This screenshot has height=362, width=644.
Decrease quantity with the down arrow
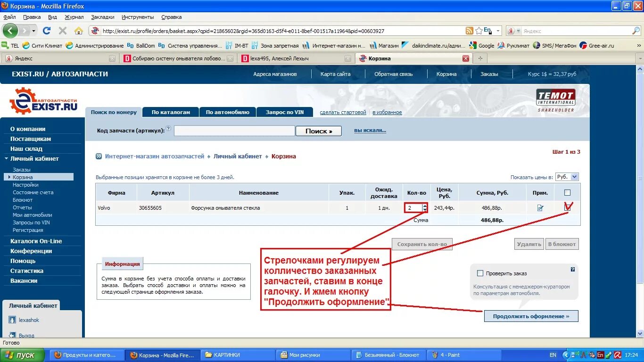[425, 210]
